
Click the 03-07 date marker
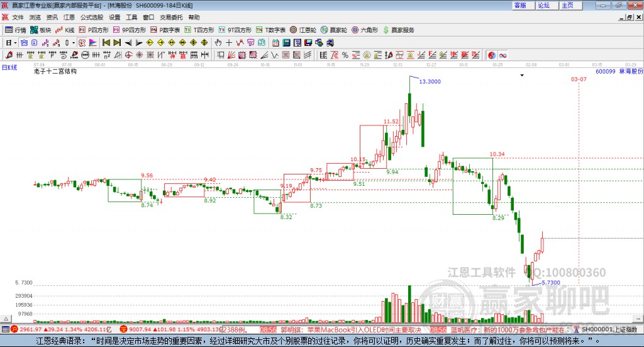(x=579, y=79)
